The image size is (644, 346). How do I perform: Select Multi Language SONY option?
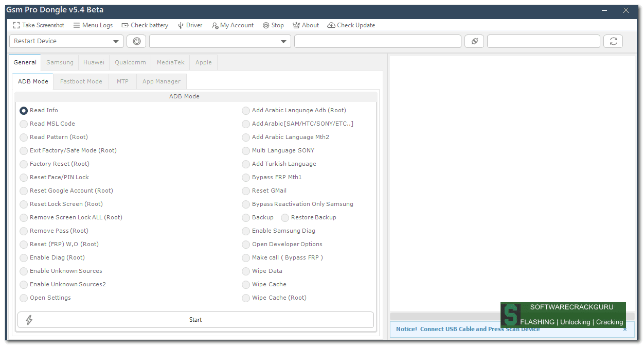[278, 150]
